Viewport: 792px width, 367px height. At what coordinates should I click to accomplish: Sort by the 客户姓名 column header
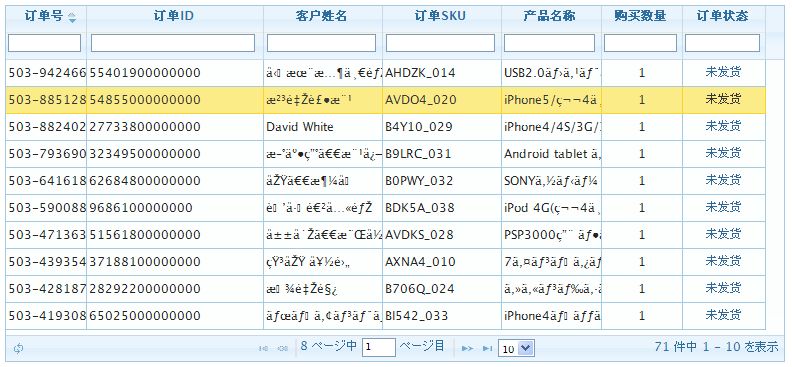(x=321, y=16)
